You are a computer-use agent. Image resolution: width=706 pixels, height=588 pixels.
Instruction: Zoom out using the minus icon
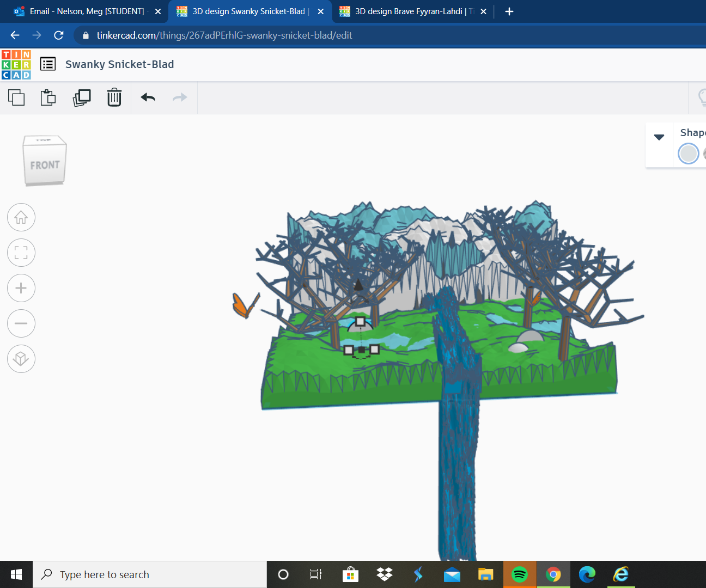pyautogui.click(x=21, y=323)
